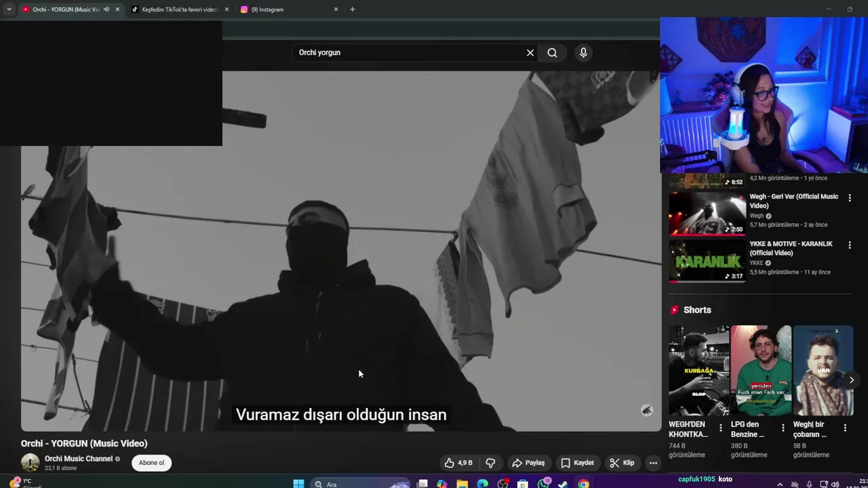868x488 pixels.
Task: Open the Wegh bir çobanın short thumbnail
Action: [823, 371]
